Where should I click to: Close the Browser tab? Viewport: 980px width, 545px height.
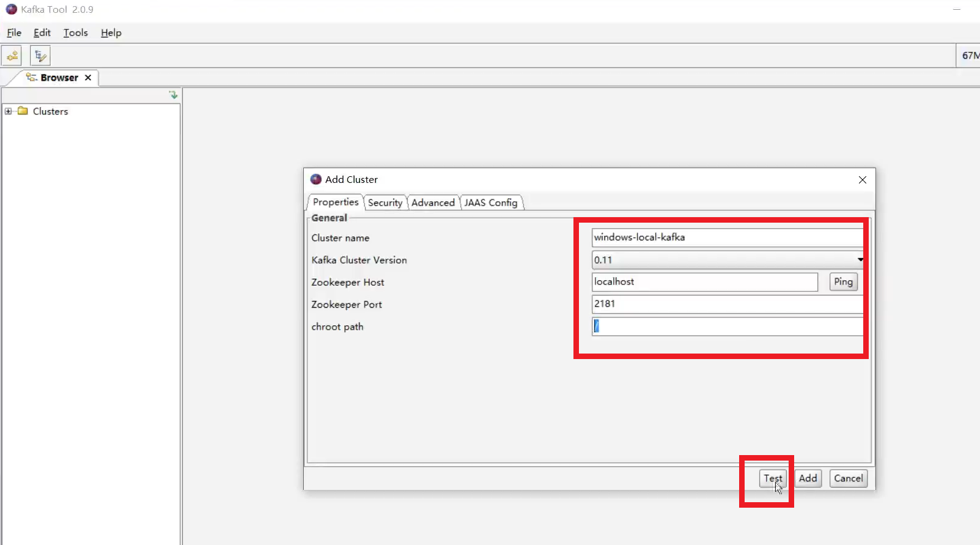88,78
